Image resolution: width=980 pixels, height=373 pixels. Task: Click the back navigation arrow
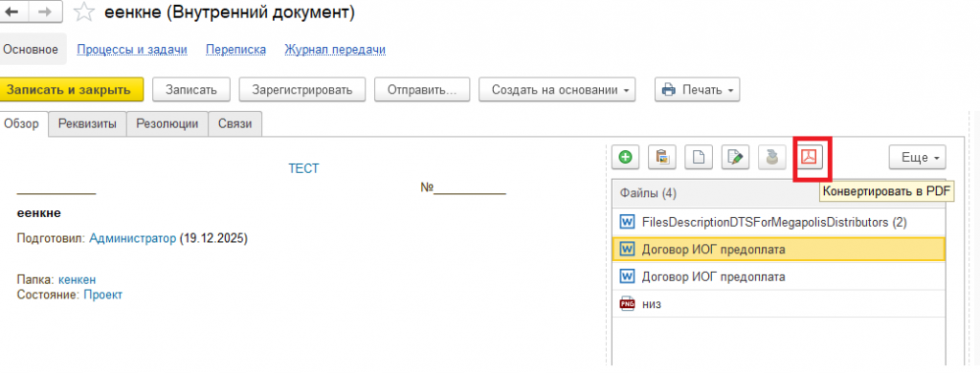[x=13, y=11]
